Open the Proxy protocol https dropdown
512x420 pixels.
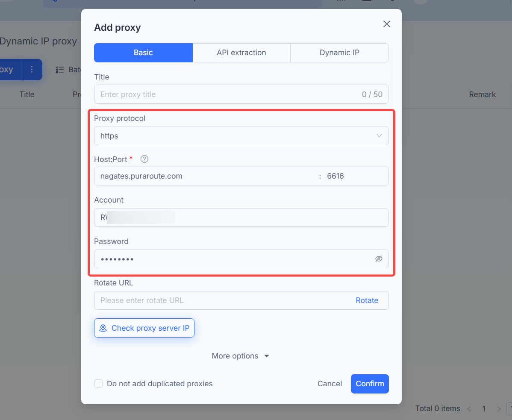[241, 136]
